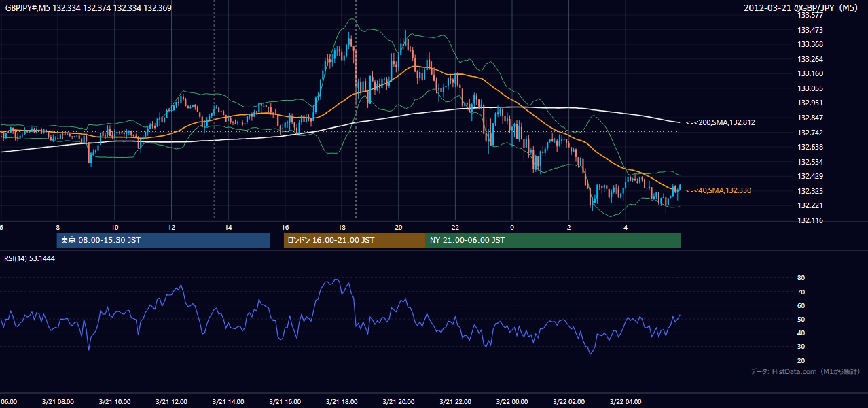This screenshot has height=408, width=868.
Task: Click the 3/22 00:00 time axis label
Action: click(x=512, y=402)
